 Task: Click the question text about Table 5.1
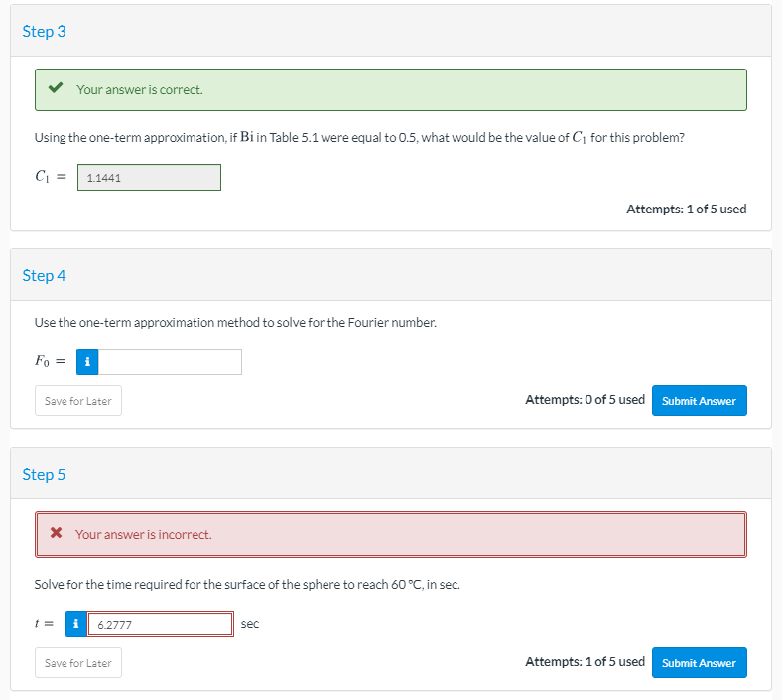[x=359, y=137]
